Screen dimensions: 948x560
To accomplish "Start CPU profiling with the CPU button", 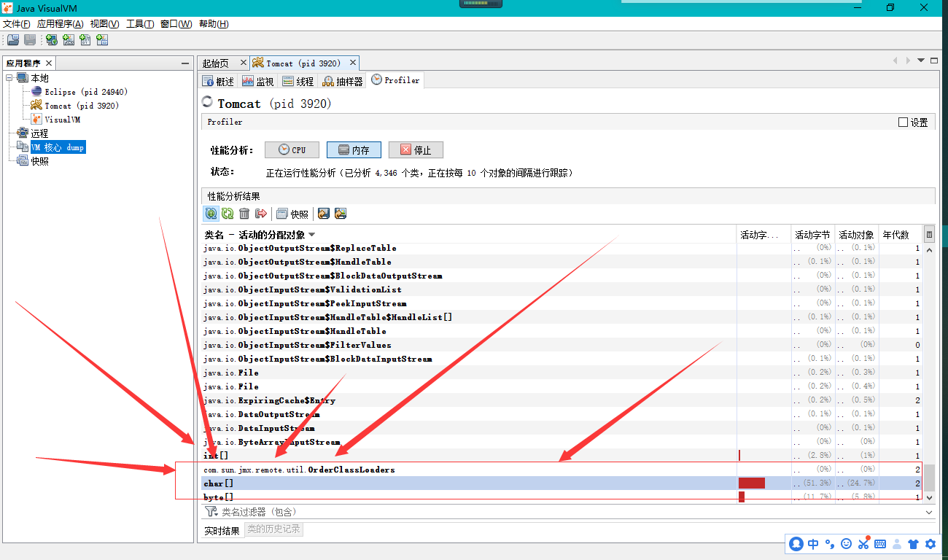I will tap(292, 149).
